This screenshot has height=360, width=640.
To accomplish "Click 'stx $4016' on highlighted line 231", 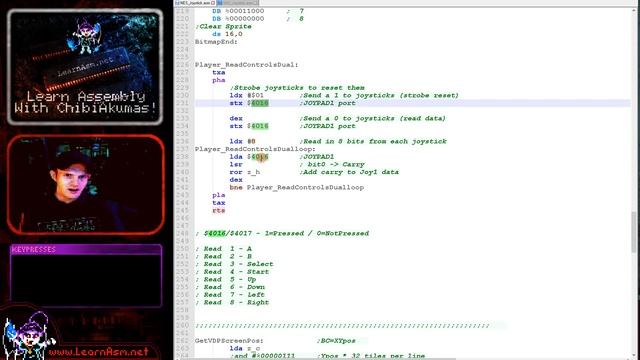I will (x=249, y=103).
